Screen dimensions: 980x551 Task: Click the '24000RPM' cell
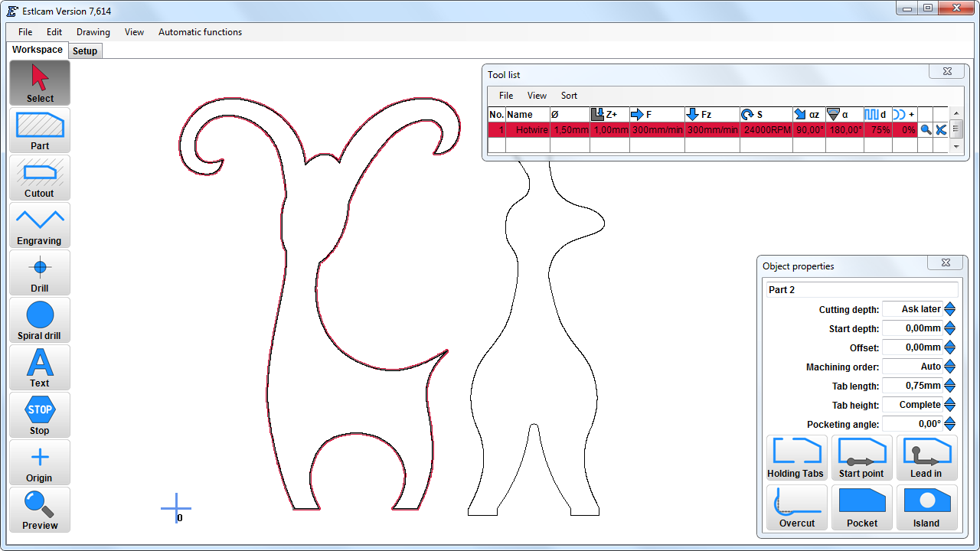click(766, 130)
